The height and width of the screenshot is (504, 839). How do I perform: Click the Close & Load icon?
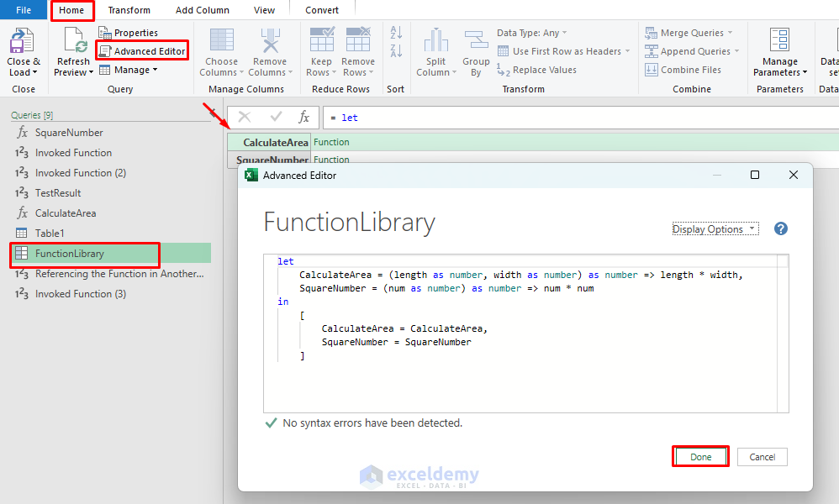[23, 40]
